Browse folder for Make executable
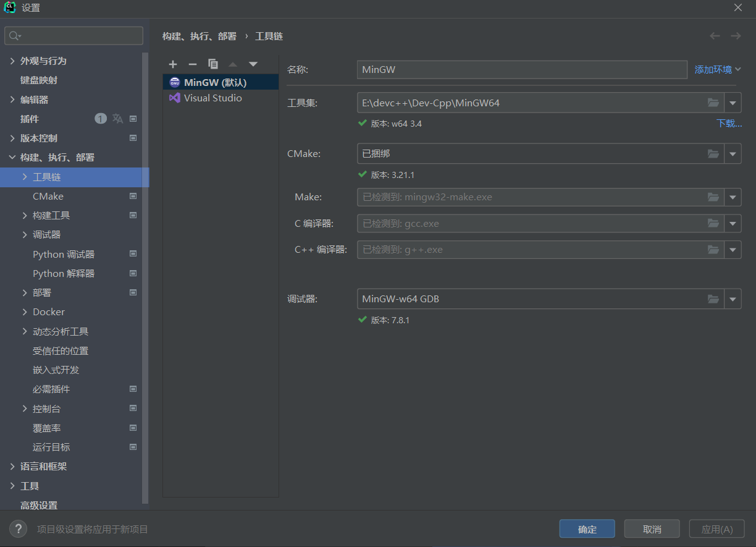This screenshot has width=756, height=547. pos(713,197)
